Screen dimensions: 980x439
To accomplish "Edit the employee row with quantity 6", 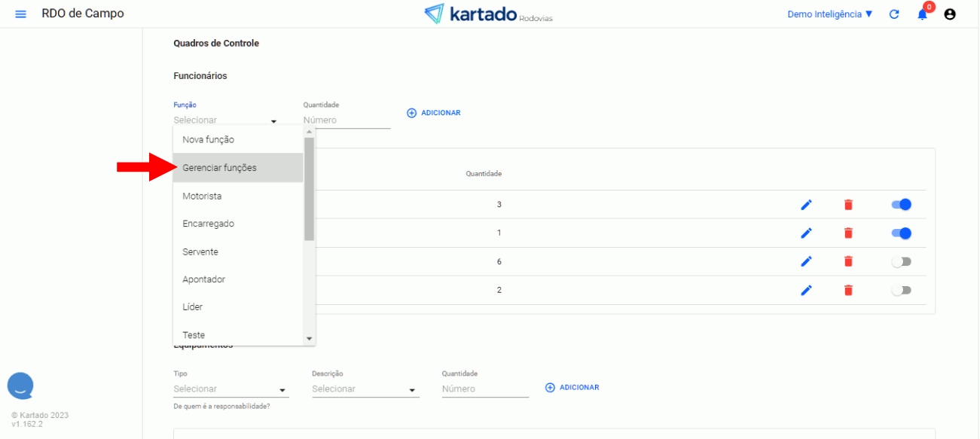I will (806, 261).
